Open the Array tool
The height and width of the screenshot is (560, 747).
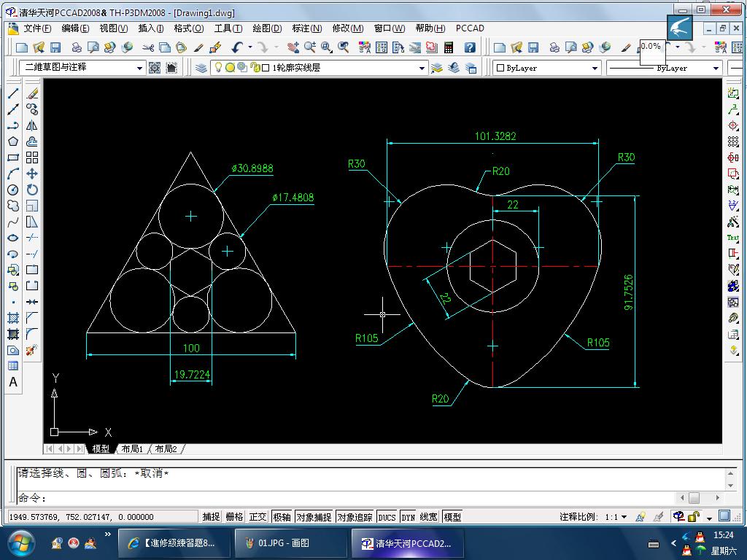(x=32, y=157)
